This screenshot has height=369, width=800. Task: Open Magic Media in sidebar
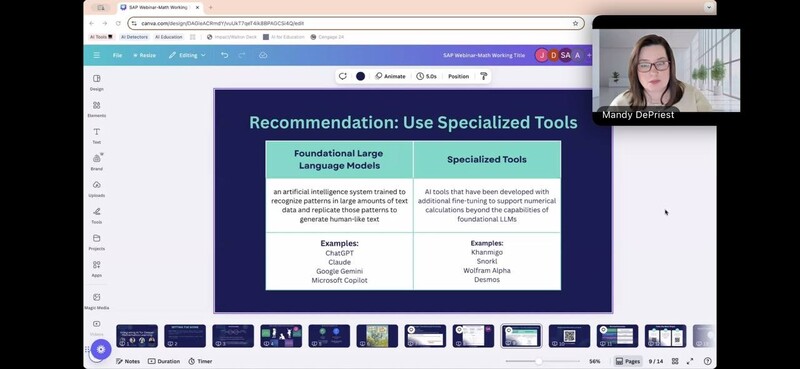(96, 301)
